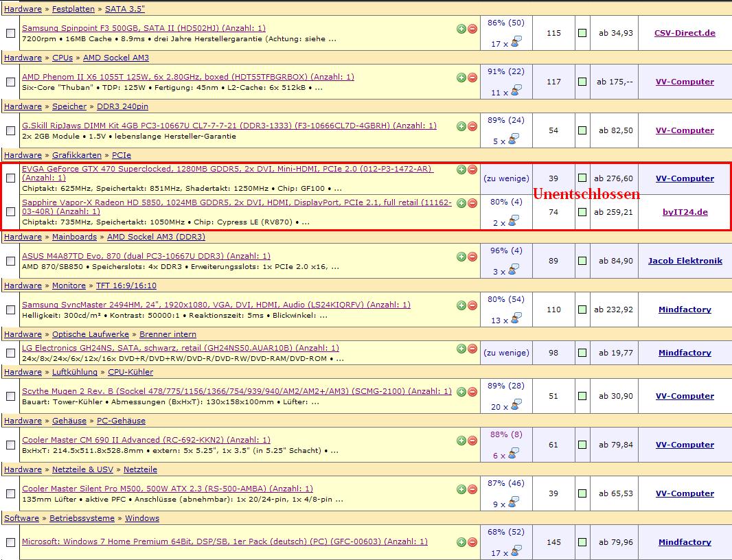Tick left checkbox for Sapphire Vapor-X Radeon row
732x560 pixels.
pos(10,212)
